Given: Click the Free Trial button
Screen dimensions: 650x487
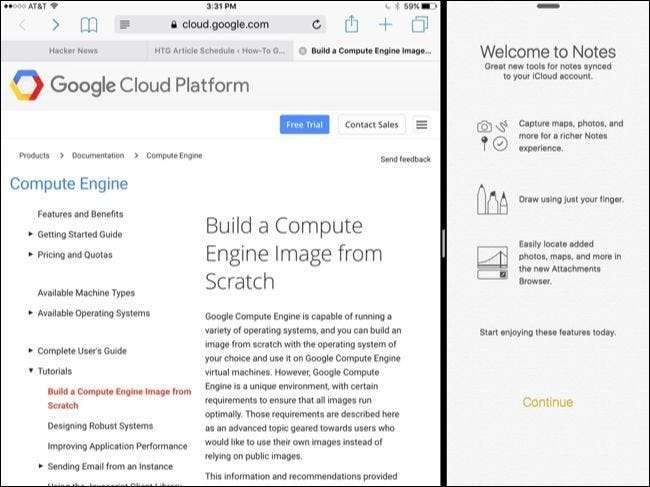Looking at the screenshot, I should (304, 124).
